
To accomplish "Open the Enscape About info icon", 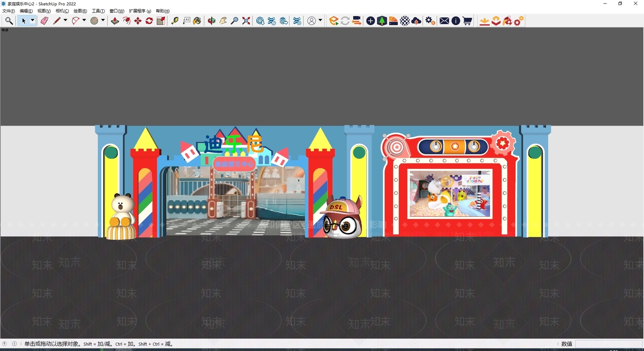I will 456,21.
